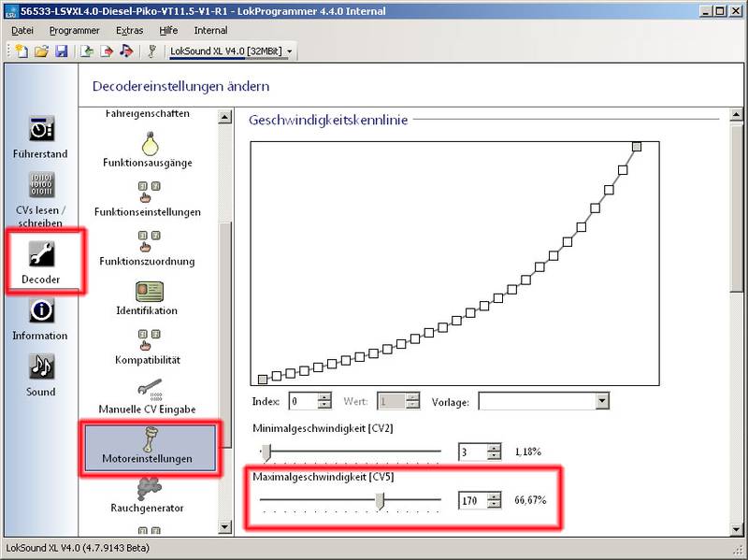Increment Minimalgeschwindigkeit CV2 value
748x560 pixels.
(495, 448)
